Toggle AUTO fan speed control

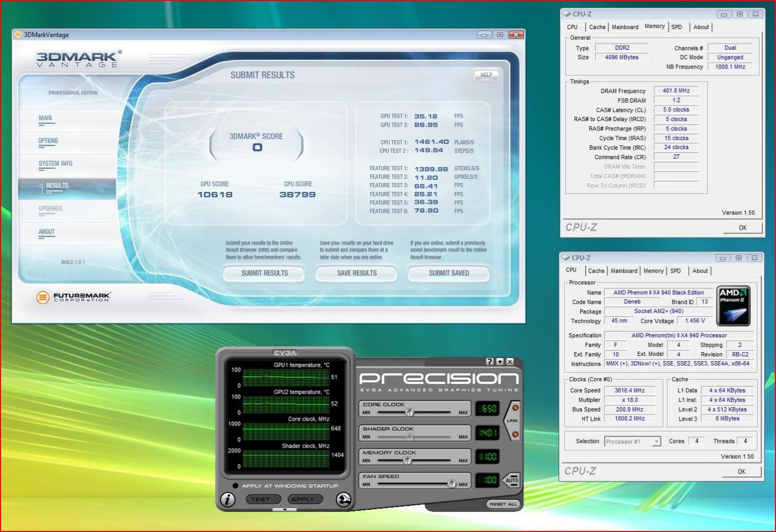(511, 481)
